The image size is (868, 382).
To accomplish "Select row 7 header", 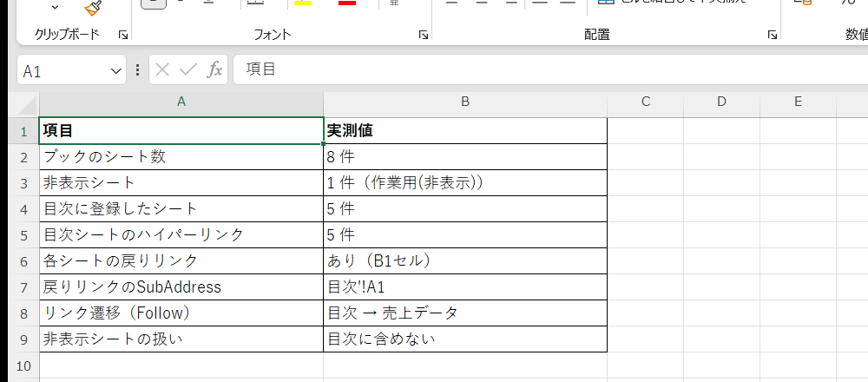I will click(23, 287).
